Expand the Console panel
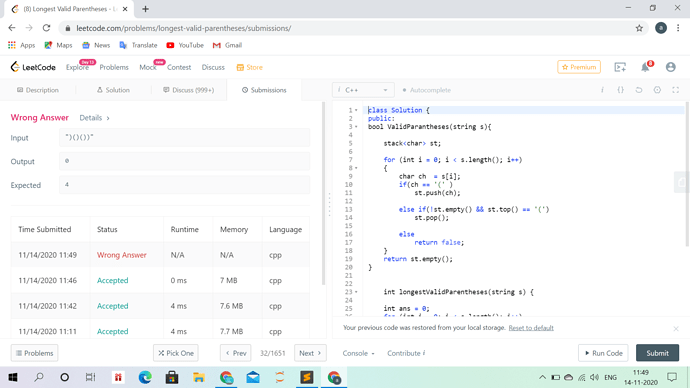690x388 pixels. (x=359, y=353)
